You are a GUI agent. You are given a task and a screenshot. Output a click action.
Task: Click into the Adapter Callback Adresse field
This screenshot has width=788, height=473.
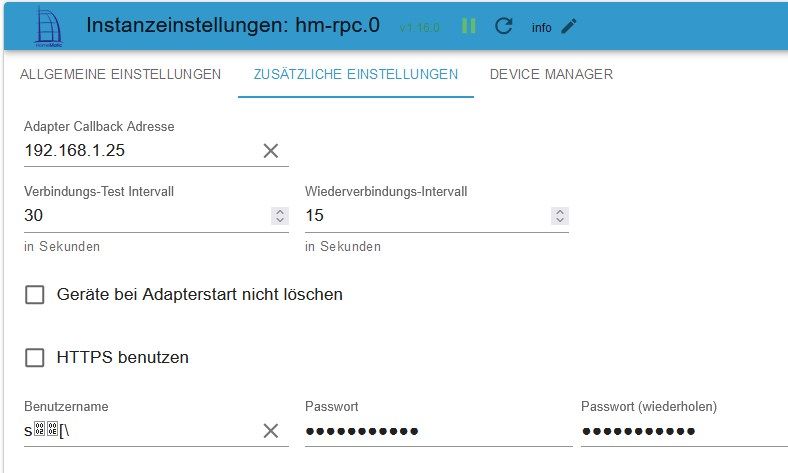[x=140, y=151]
